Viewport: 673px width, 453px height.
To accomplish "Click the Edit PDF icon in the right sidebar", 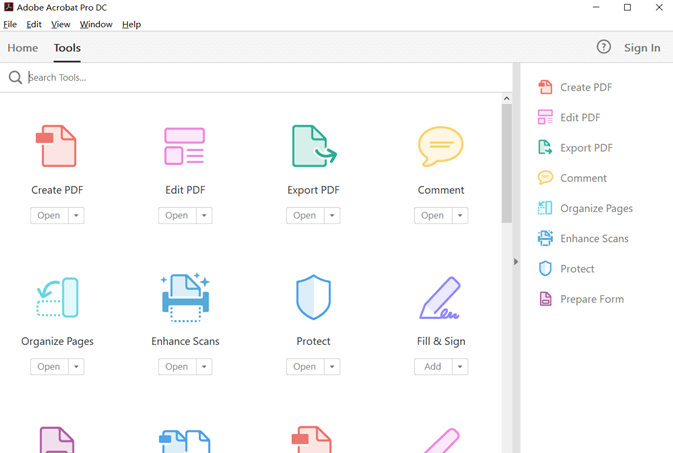I will 545,117.
